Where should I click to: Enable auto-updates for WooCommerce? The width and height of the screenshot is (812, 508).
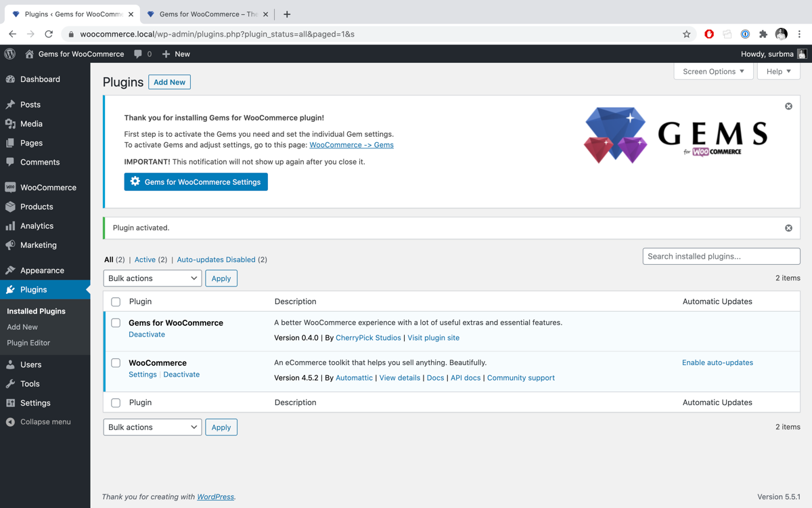coord(717,362)
